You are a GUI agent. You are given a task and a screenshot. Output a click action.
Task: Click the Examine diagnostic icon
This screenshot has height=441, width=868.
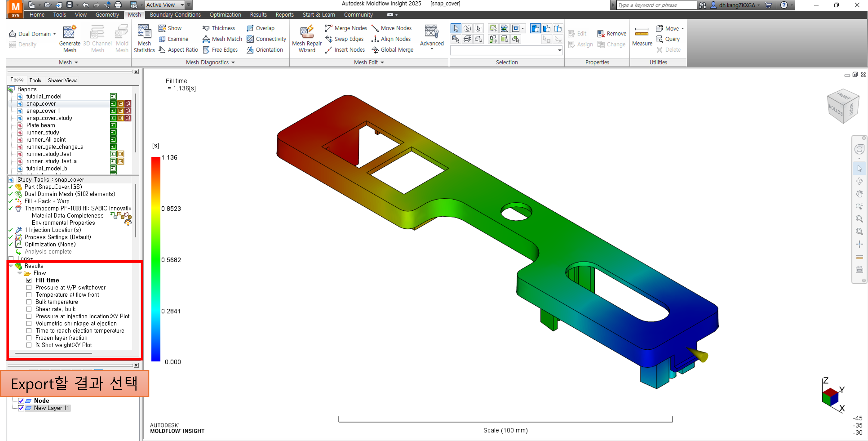coord(162,39)
